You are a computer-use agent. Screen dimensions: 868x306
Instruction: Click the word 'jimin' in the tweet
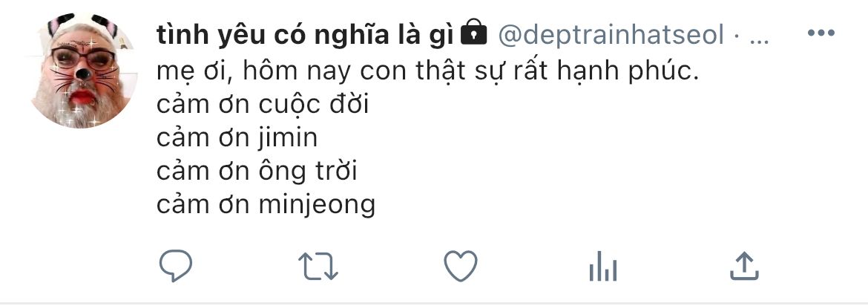[288, 139]
